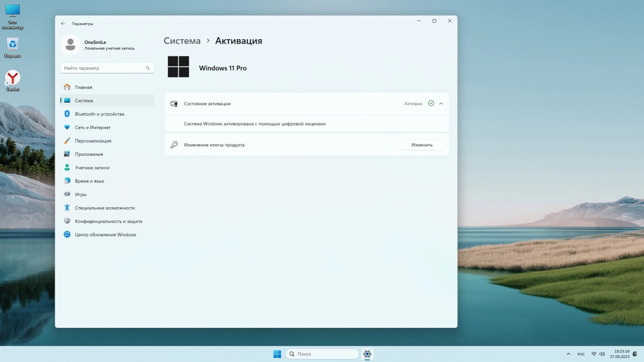The image size is (644, 362).
Task: Go to Сеть и Интернет settings
Action: click(107, 128)
